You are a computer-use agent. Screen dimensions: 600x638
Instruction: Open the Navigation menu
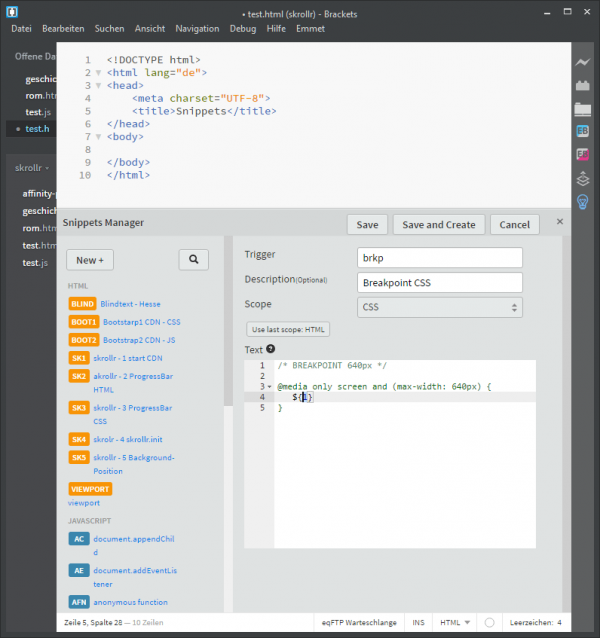(x=197, y=28)
